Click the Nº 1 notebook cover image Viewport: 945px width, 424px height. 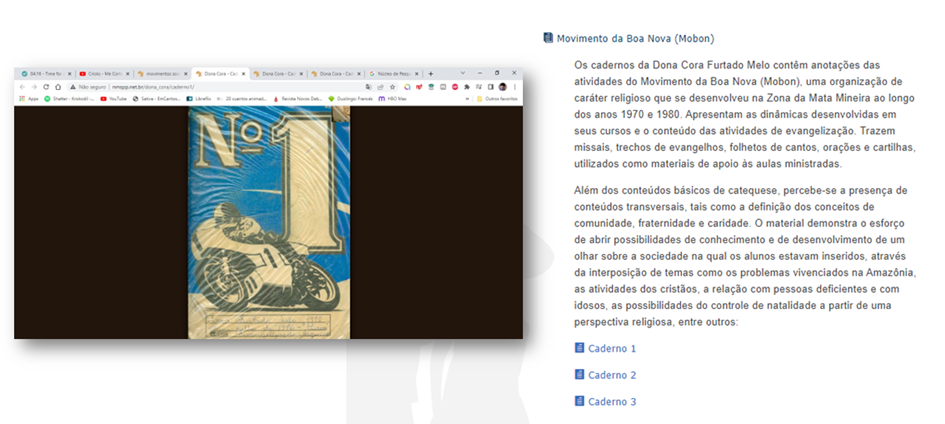click(x=269, y=222)
